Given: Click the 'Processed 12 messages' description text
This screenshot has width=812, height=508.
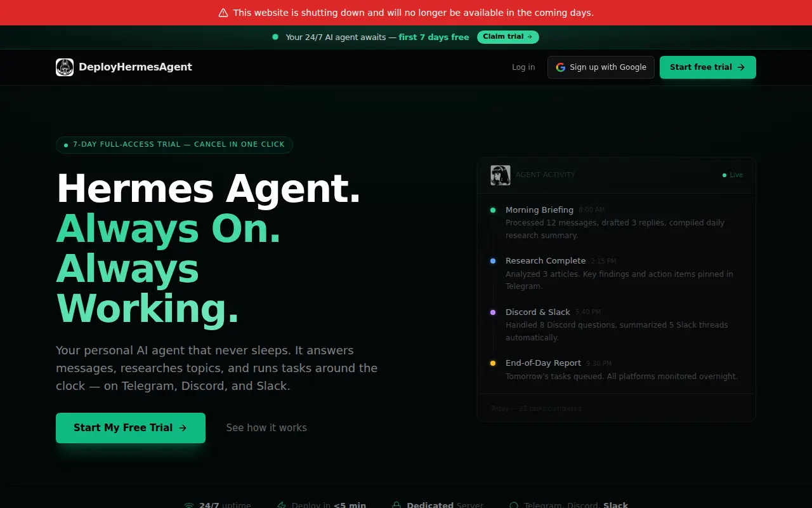Looking at the screenshot, I should pos(615,229).
